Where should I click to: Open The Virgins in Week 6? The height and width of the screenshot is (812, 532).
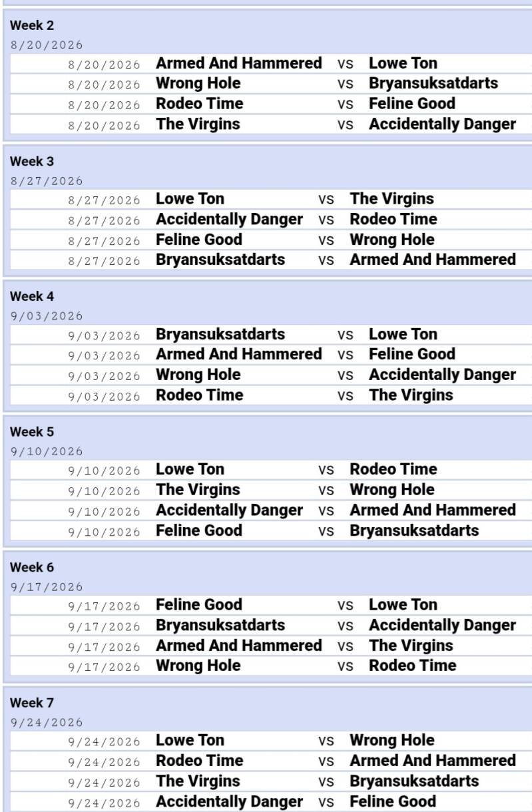point(411,646)
